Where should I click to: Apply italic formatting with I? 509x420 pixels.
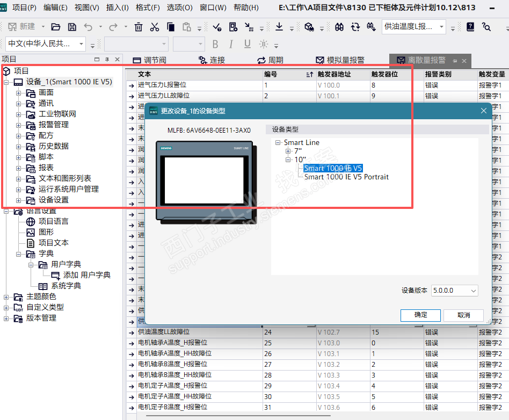(x=231, y=44)
